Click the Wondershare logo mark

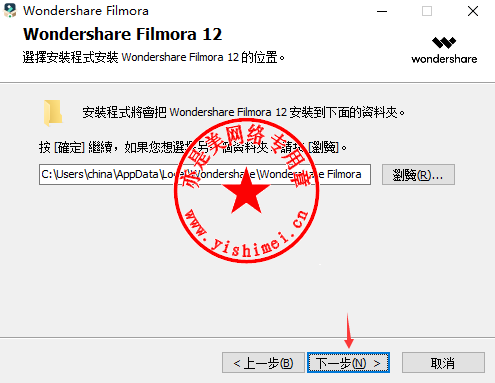[x=444, y=43]
